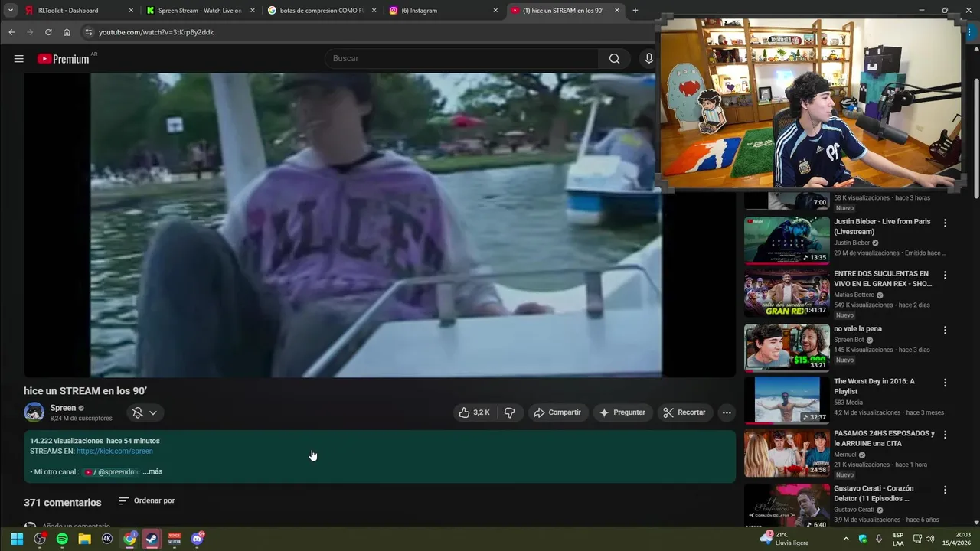Go back with browser back arrow
Viewport: 980px width, 551px height.
click(x=11, y=32)
